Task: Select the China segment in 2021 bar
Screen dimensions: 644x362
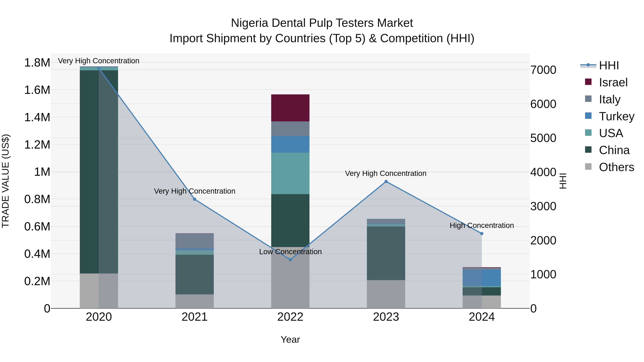Action: (194, 275)
